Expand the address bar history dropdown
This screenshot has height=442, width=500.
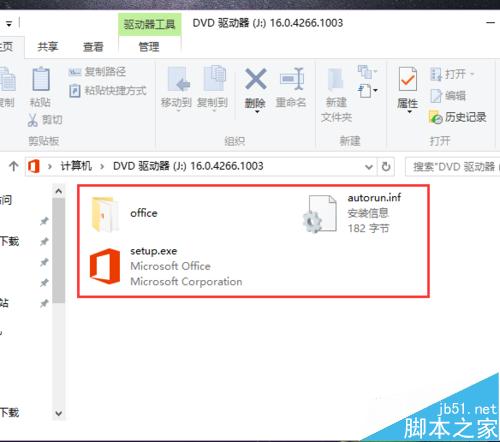[369, 167]
